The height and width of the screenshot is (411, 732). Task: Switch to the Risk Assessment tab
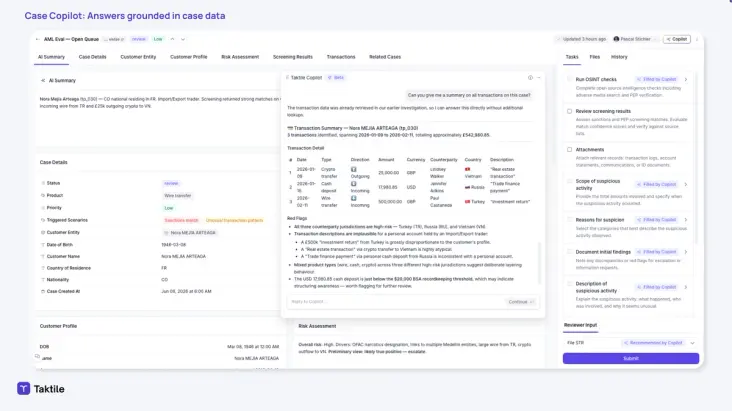[x=240, y=57]
